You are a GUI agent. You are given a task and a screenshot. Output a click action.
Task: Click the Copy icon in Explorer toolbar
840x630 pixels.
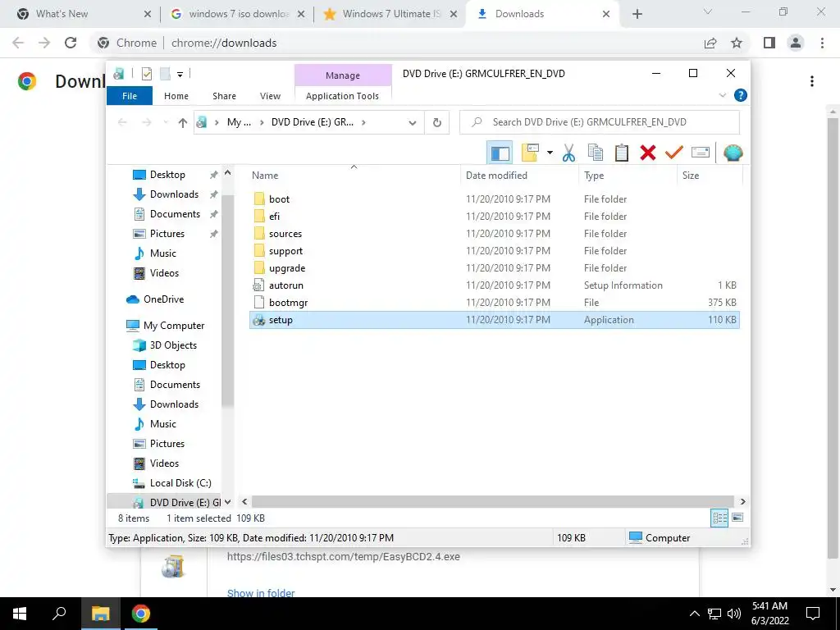596,153
